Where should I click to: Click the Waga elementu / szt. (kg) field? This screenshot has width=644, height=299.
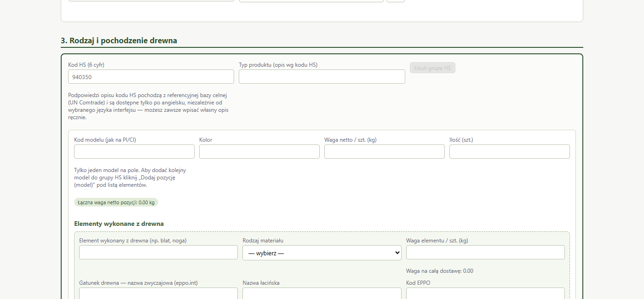(485, 253)
